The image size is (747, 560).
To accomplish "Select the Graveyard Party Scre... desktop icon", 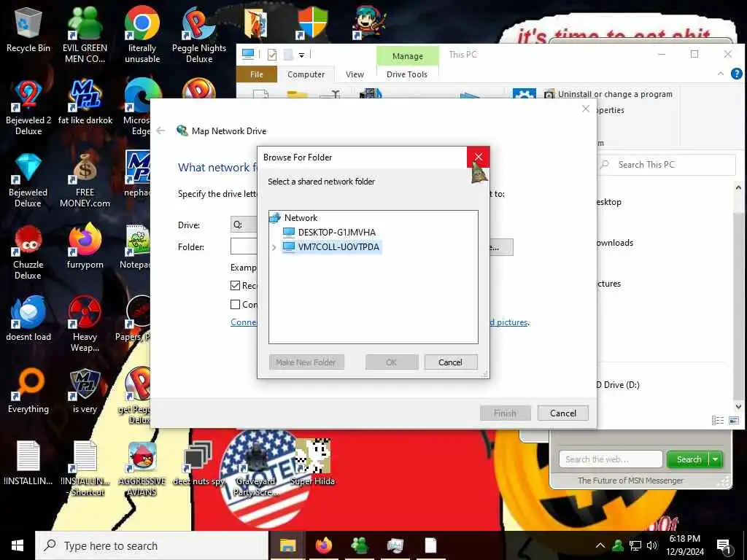I will (255, 469).
